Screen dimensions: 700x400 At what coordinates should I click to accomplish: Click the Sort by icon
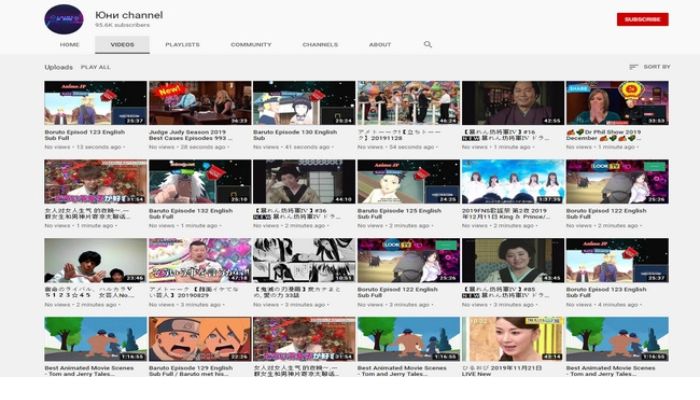[633, 67]
